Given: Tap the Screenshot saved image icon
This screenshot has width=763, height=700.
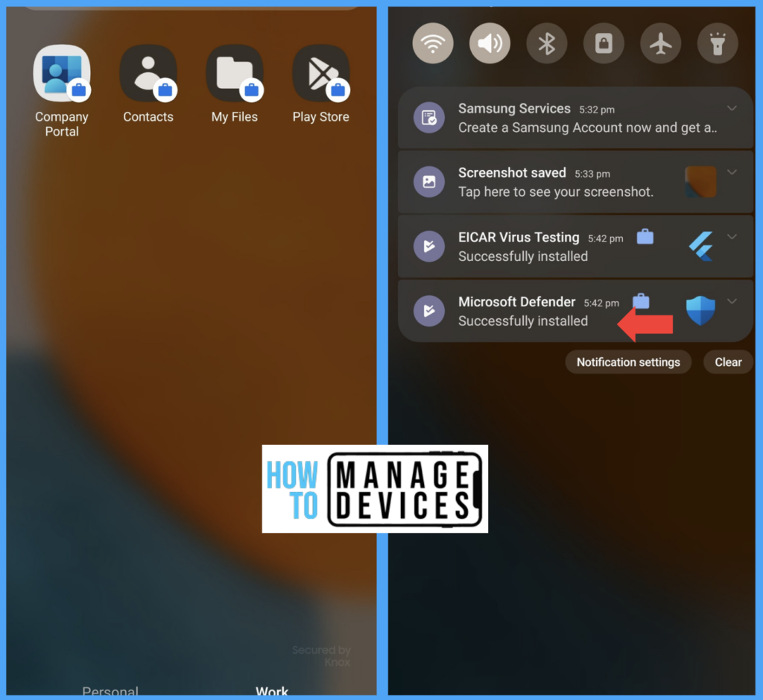Looking at the screenshot, I should click(428, 182).
